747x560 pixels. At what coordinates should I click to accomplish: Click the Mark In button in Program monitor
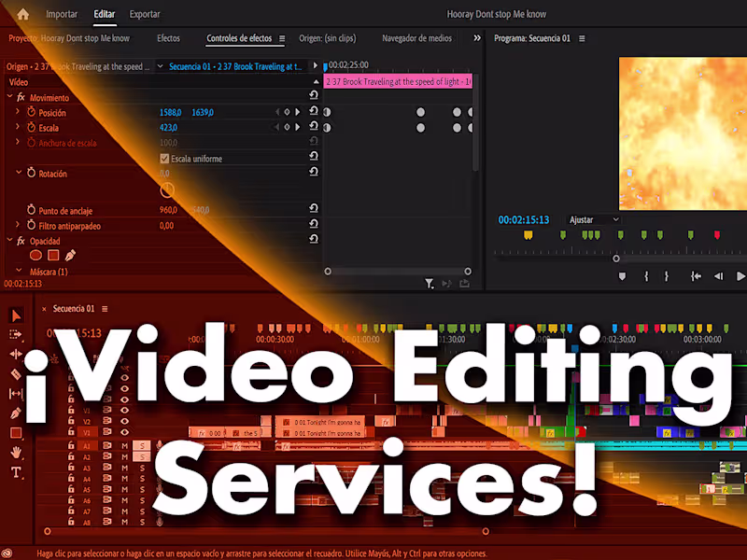point(646,274)
